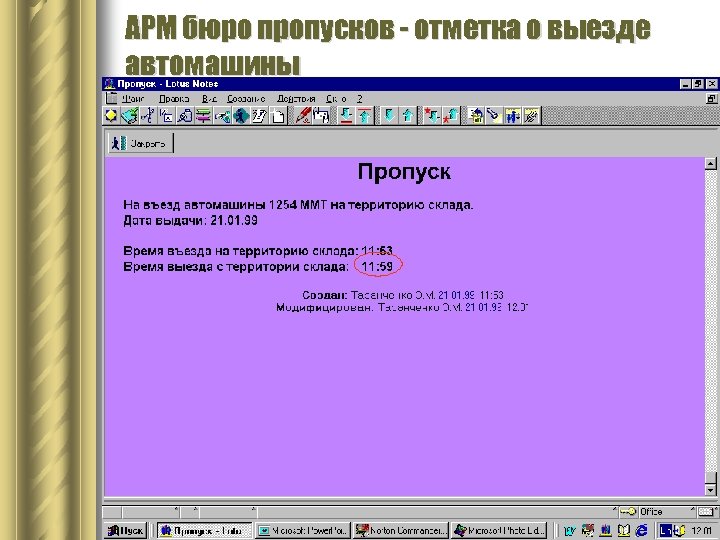Image resolution: width=720 pixels, height=540 pixels.
Task: Click the key icon next to Office
Action: pyautogui.click(x=628, y=512)
